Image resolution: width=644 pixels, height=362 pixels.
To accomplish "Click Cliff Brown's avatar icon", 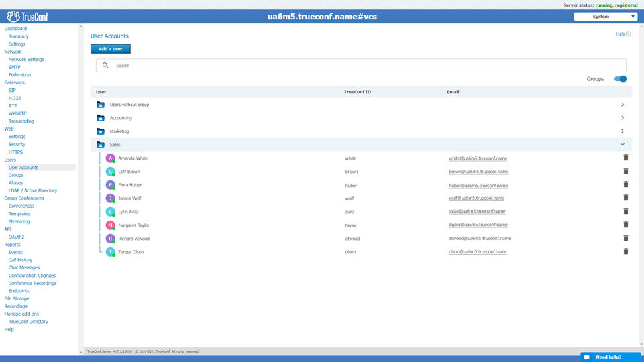I will coord(110,172).
